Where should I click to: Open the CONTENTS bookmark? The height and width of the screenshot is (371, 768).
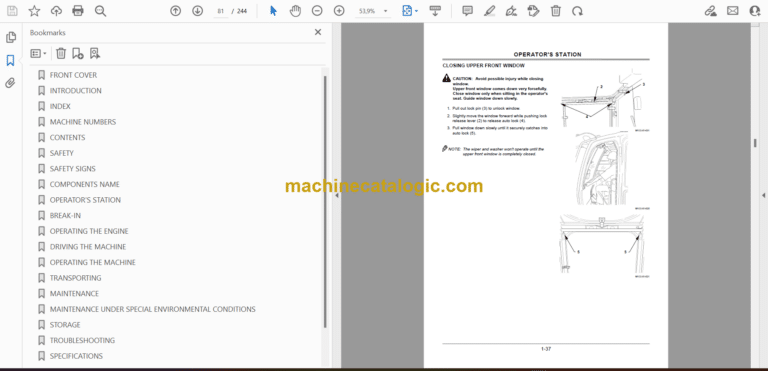click(x=68, y=138)
